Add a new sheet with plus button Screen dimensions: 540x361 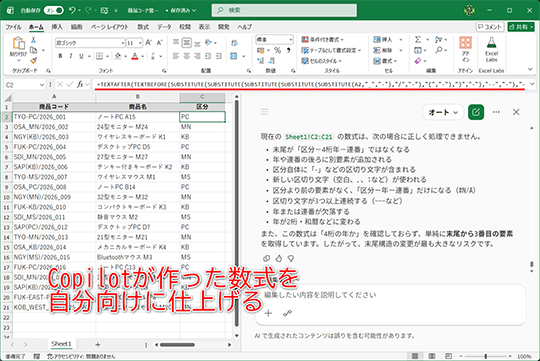(x=98, y=344)
